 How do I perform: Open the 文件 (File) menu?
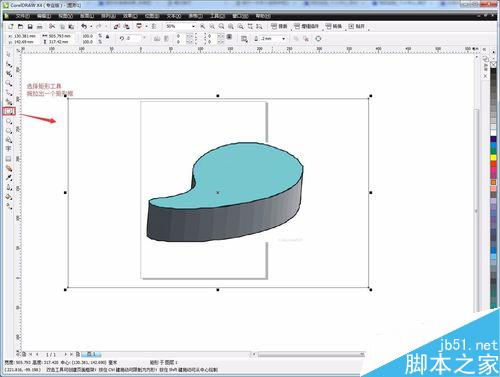[23, 16]
